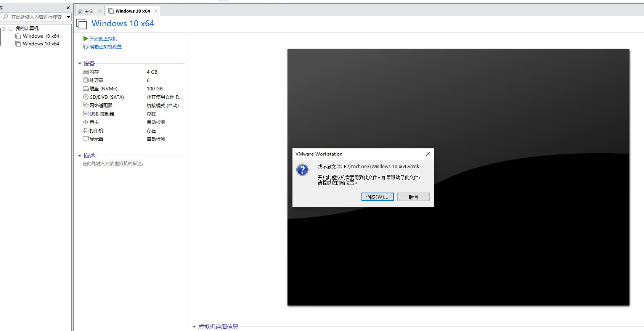The height and width of the screenshot is (331, 644).
Task: Click the processor count value 6
Action: tap(148, 80)
